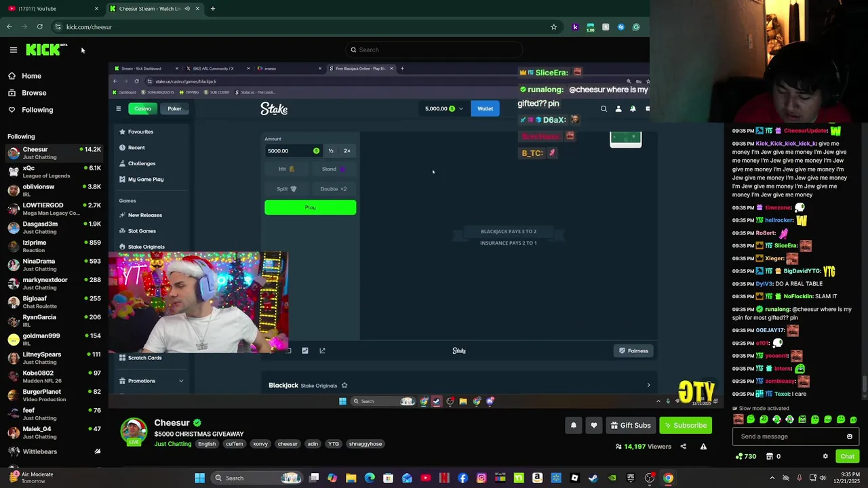Click the English language tag
The height and width of the screenshot is (488, 868).
[x=207, y=444]
